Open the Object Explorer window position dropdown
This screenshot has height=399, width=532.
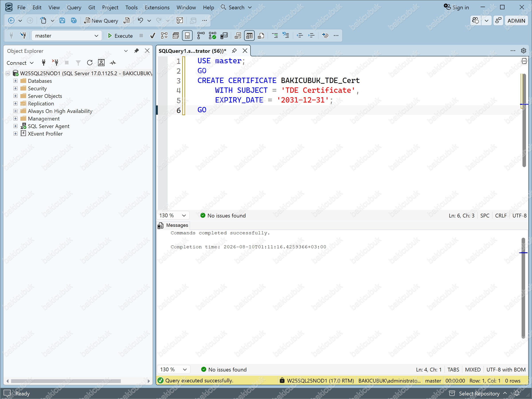point(126,51)
